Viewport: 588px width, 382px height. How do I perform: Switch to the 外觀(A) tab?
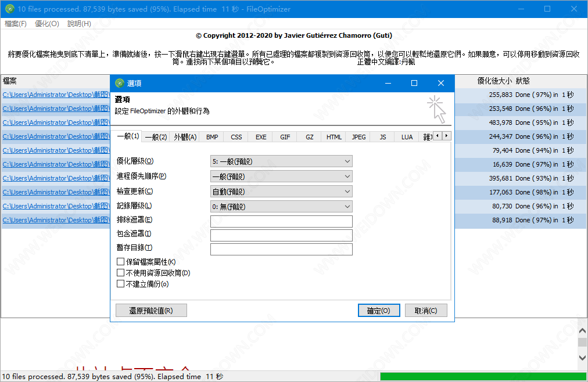click(185, 137)
